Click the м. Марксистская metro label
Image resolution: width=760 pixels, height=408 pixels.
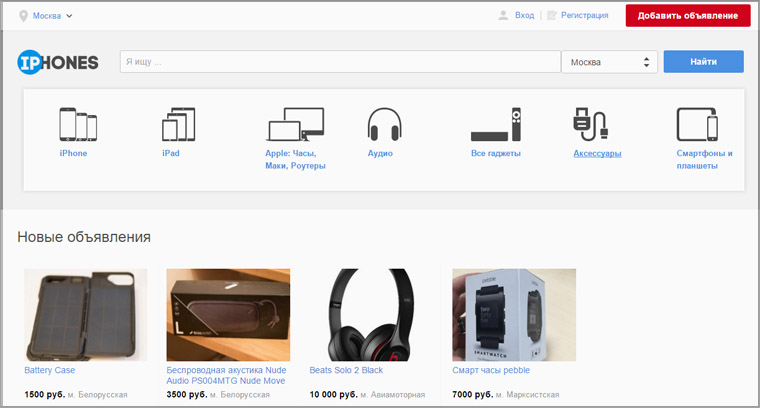(527, 395)
